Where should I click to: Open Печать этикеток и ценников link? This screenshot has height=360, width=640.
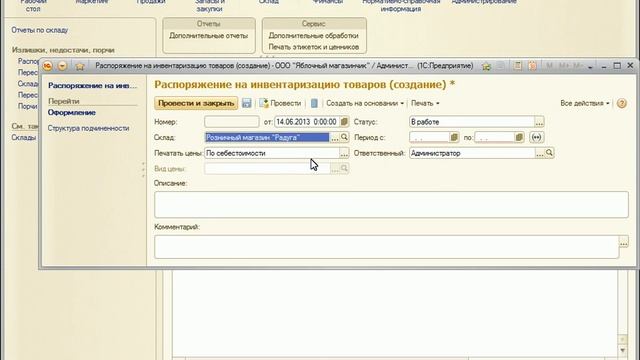point(313,47)
